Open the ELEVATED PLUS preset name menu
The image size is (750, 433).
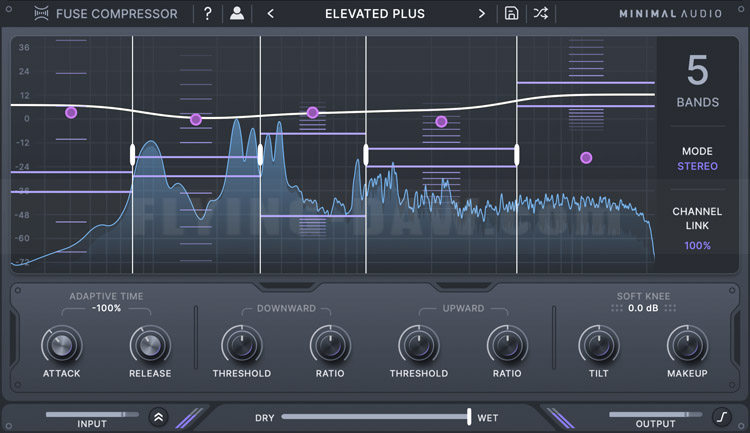[375, 14]
